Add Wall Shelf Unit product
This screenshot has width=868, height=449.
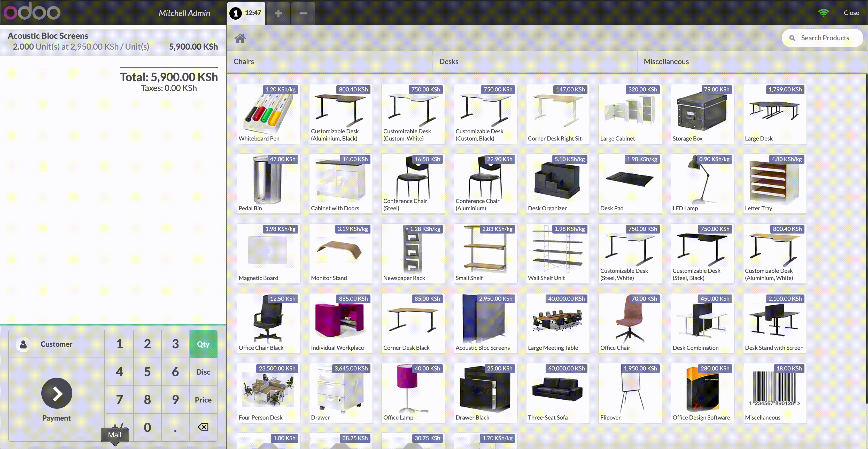click(558, 253)
